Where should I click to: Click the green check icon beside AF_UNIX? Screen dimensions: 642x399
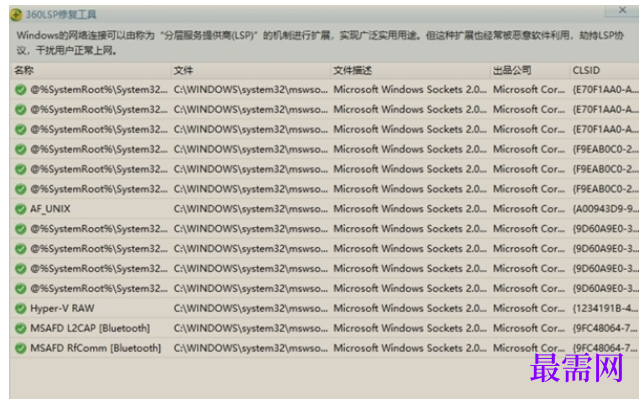click(20, 209)
